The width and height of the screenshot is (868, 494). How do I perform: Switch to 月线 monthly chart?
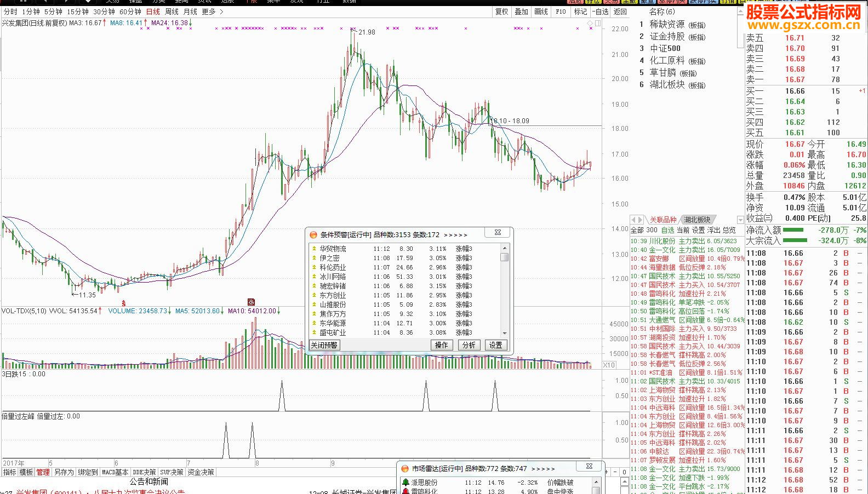[190, 12]
